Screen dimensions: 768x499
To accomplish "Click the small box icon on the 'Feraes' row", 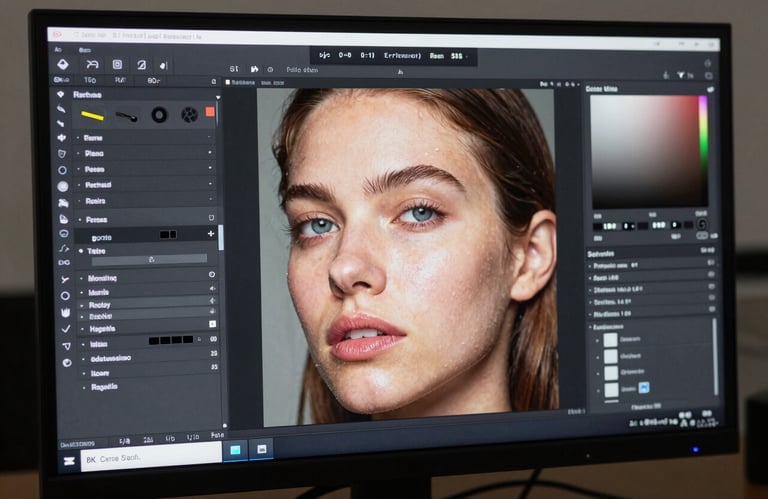I will [x=212, y=217].
